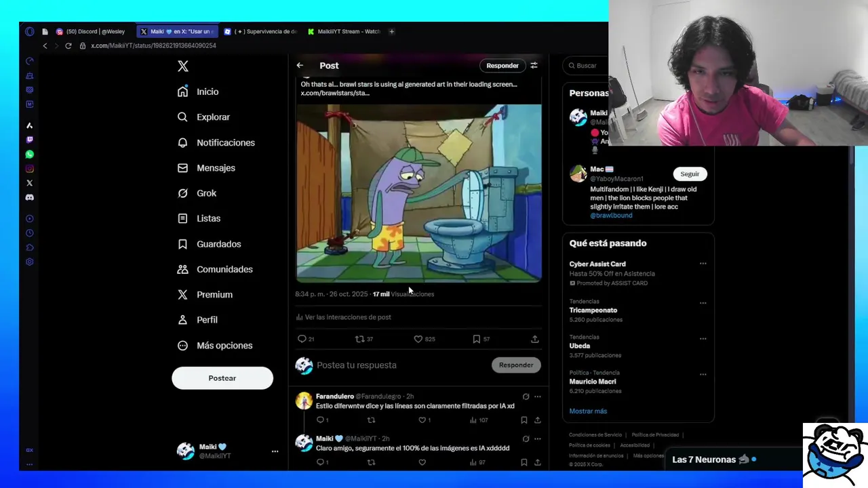Reload the page in the browser toolbar
Image resolution: width=868 pixels, height=488 pixels.
pyautogui.click(x=68, y=45)
